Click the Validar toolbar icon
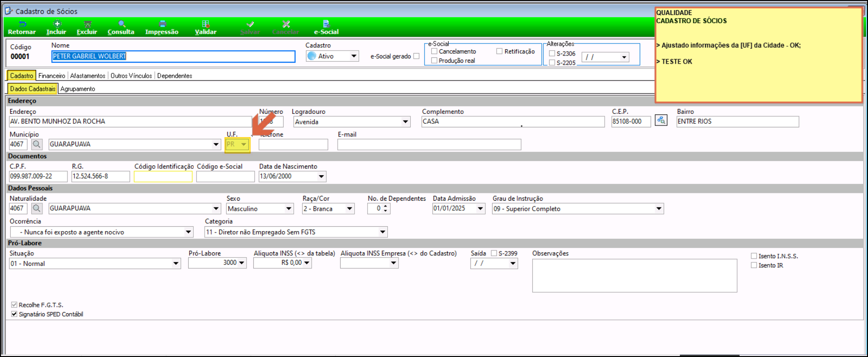The height and width of the screenshot is (357, 868). [206, 24]
